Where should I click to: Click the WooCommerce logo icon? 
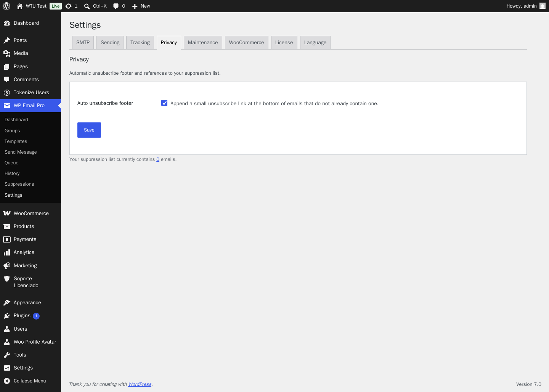pyautogui.click(x=7, y=214)
